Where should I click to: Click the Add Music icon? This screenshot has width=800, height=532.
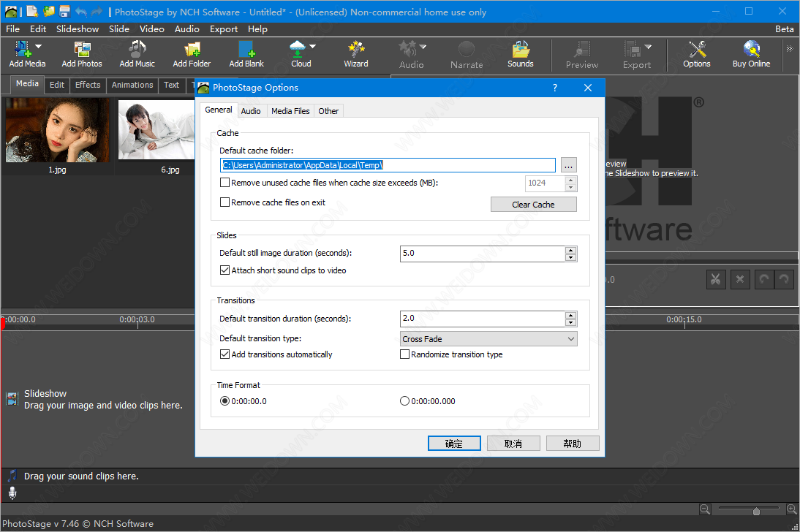click(x=137, y=49)
